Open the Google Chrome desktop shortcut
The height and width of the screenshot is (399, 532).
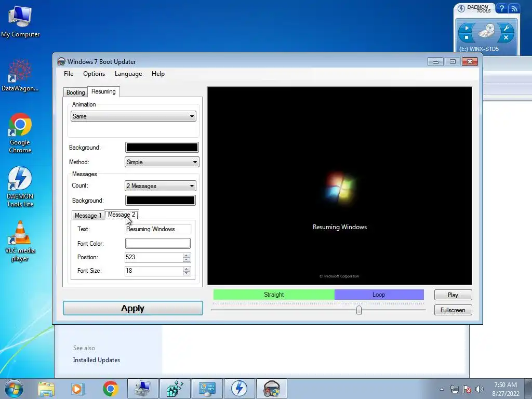(x=20, y=132)
